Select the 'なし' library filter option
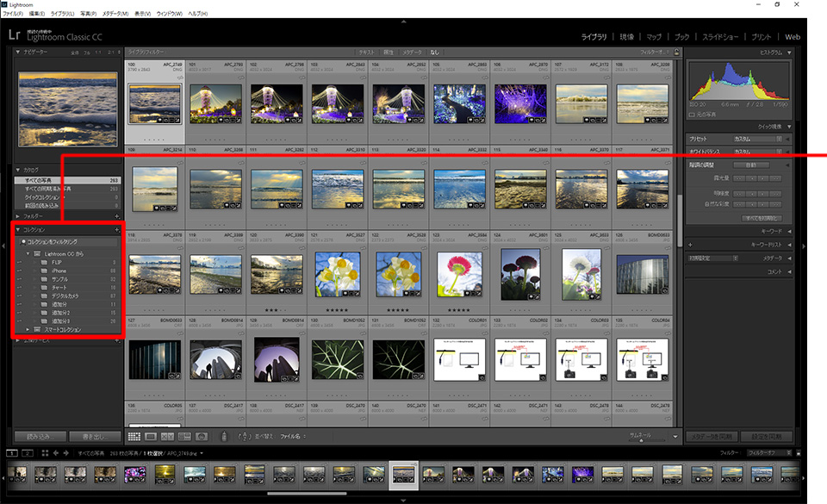827x504 pixels. pos(434,52)
